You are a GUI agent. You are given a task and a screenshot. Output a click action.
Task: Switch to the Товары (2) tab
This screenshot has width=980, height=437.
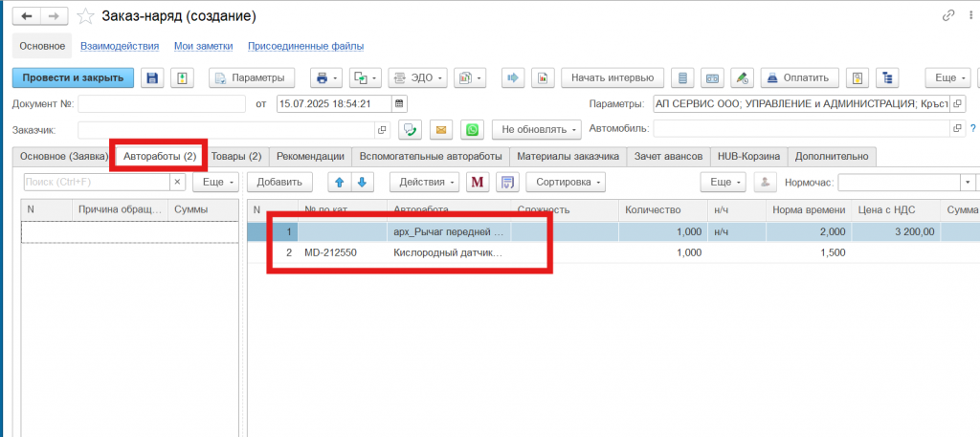tap(235, 156)
